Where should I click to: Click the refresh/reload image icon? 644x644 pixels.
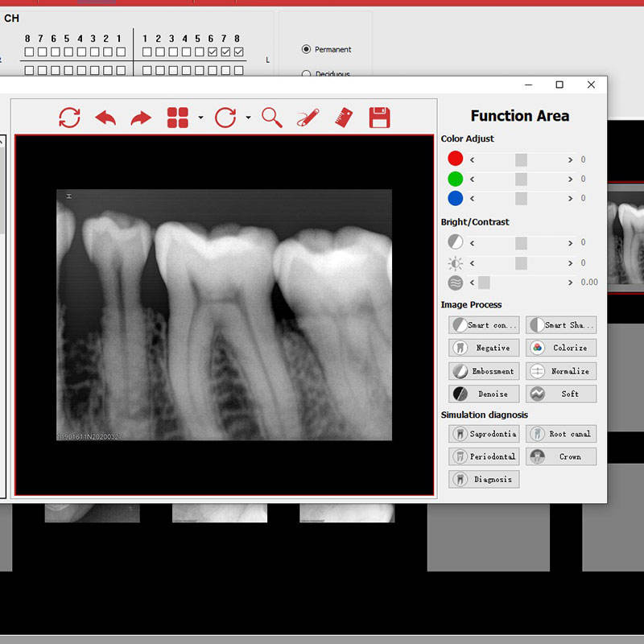(69, 118)
